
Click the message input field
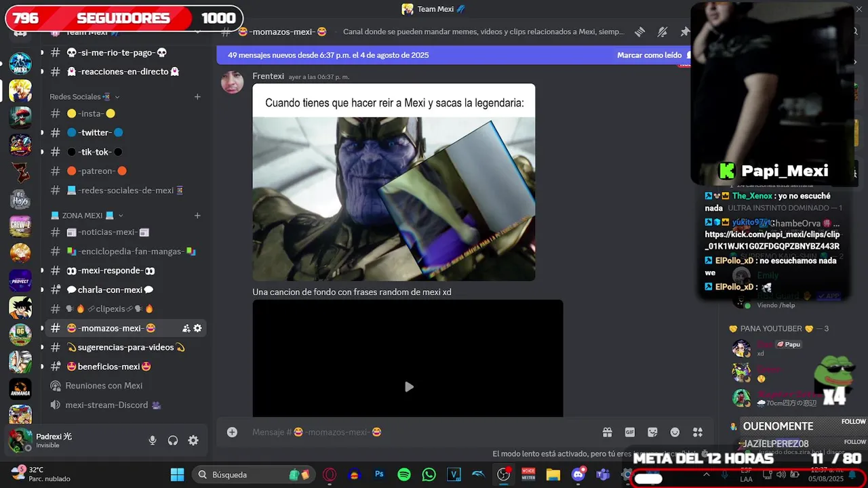(x=420, y=432)
